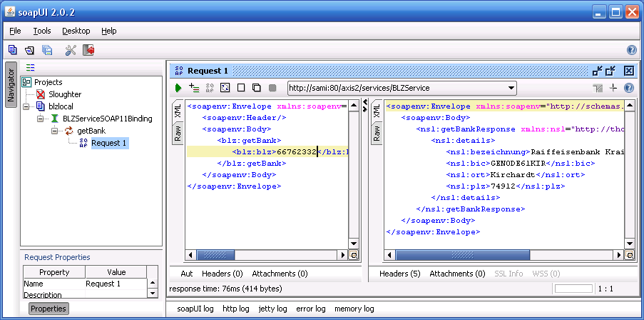Viewport: 644px width, 320px height.
Task: Select the BLZServiceSOAP11Binding interface node
Action: [108, 119]
